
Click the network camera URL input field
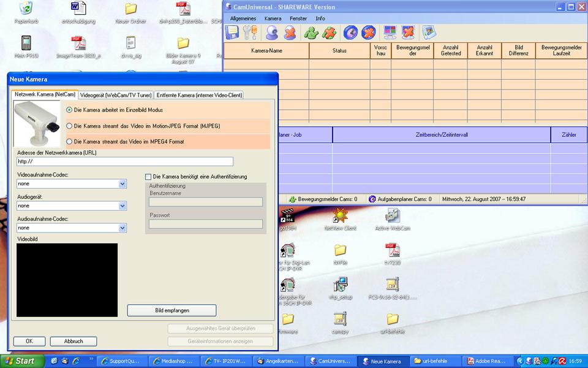click(125, 162)
